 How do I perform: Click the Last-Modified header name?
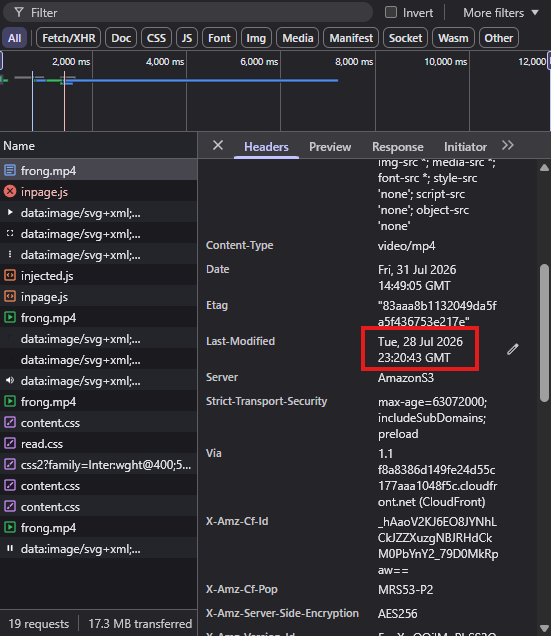coord(240,341)
